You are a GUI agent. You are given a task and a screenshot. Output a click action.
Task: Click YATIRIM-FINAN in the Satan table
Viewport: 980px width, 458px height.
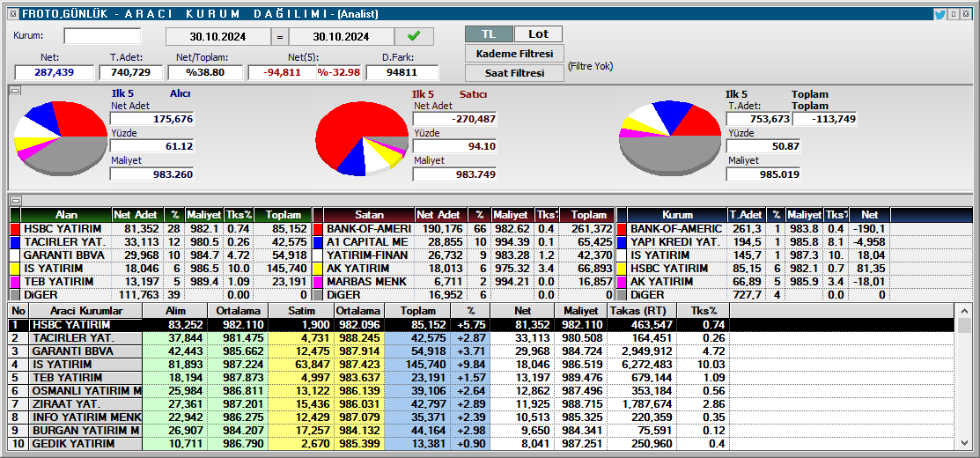[x=367, y=255]
